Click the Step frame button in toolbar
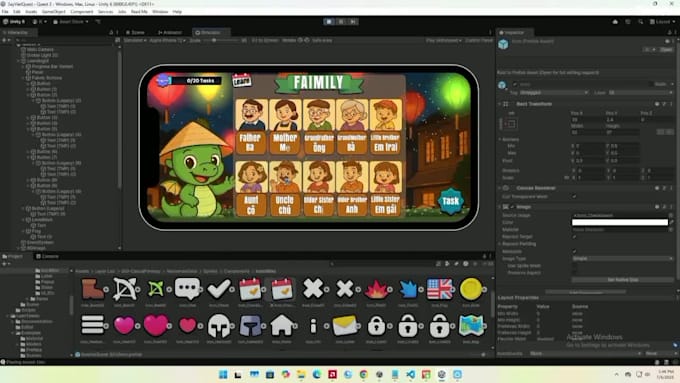This screenshot has width=680, height=383. 353,21
